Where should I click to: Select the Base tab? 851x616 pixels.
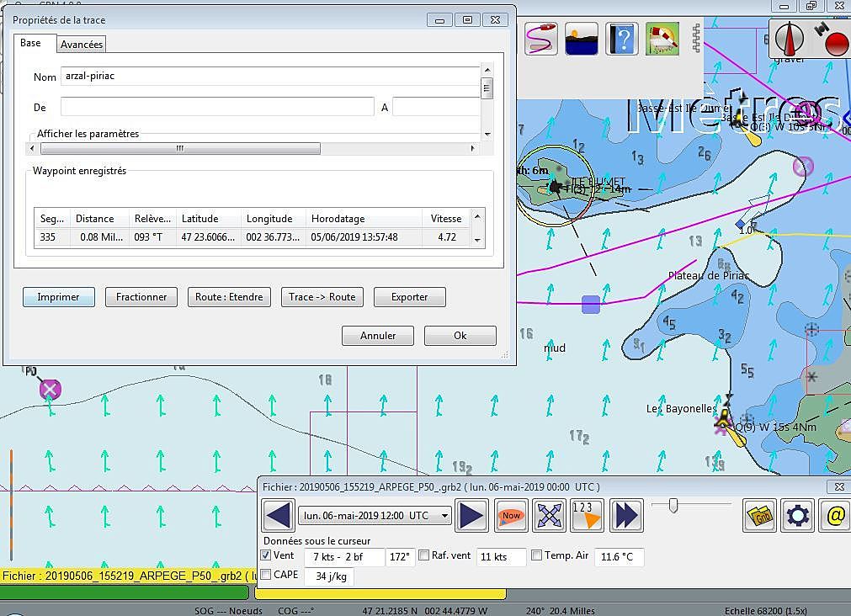pyautogui.click(x=31, y=43)
